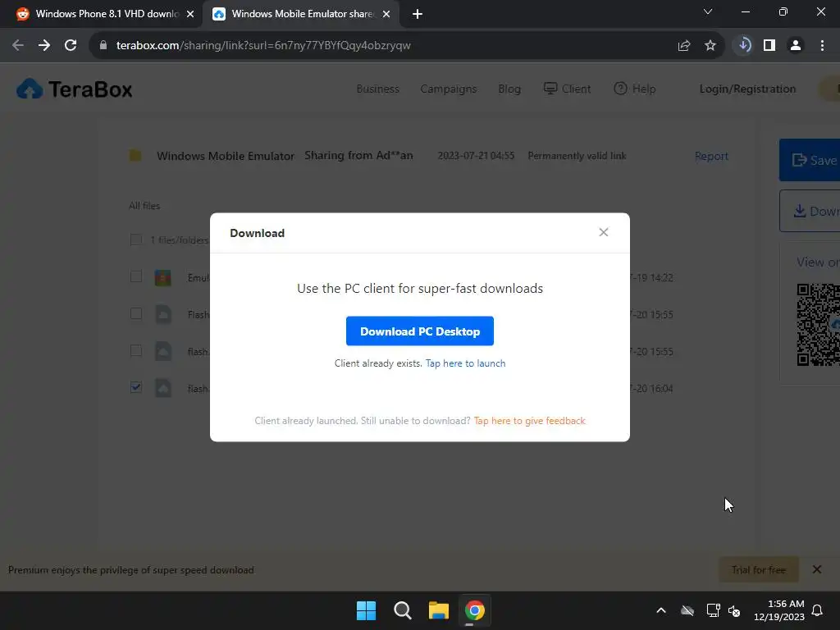Click the TeraBox logo

[x=75, y=89]
